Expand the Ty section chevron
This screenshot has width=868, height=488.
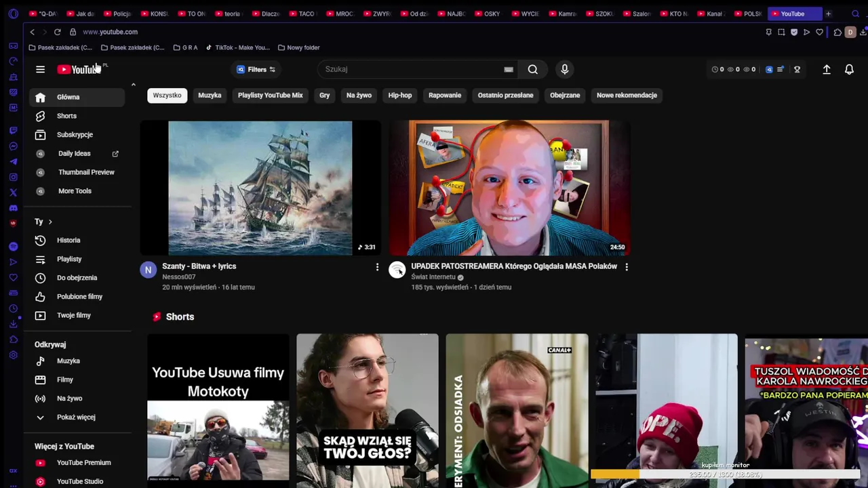click(x=50, y=222)
